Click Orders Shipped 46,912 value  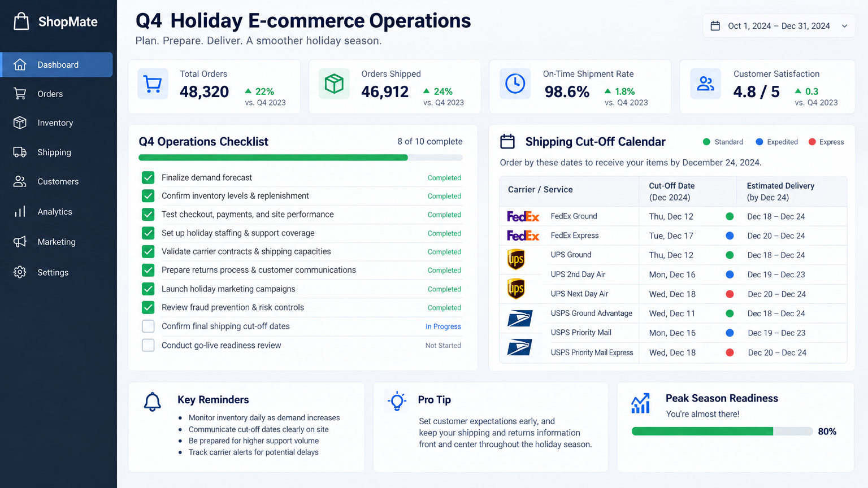pos(385,91)
